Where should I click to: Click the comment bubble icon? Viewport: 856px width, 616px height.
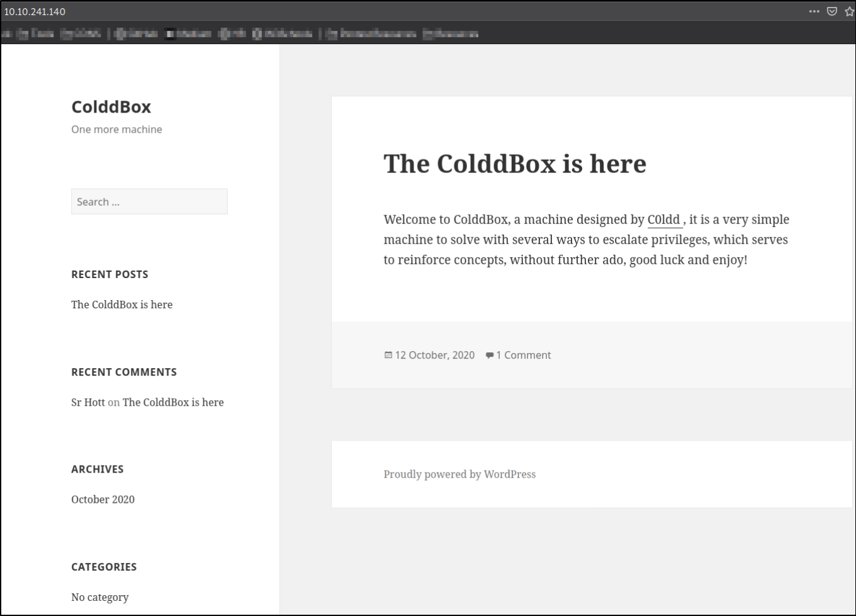(x=490, y=356)
